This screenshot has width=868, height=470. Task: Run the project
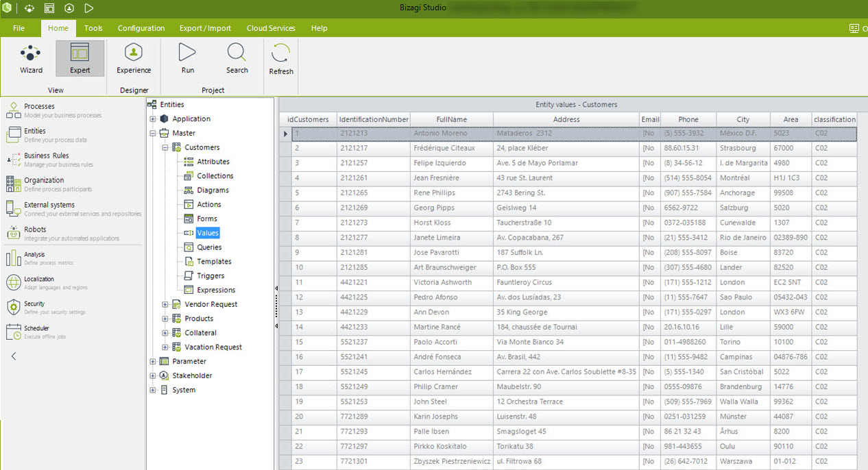[187, 58]
